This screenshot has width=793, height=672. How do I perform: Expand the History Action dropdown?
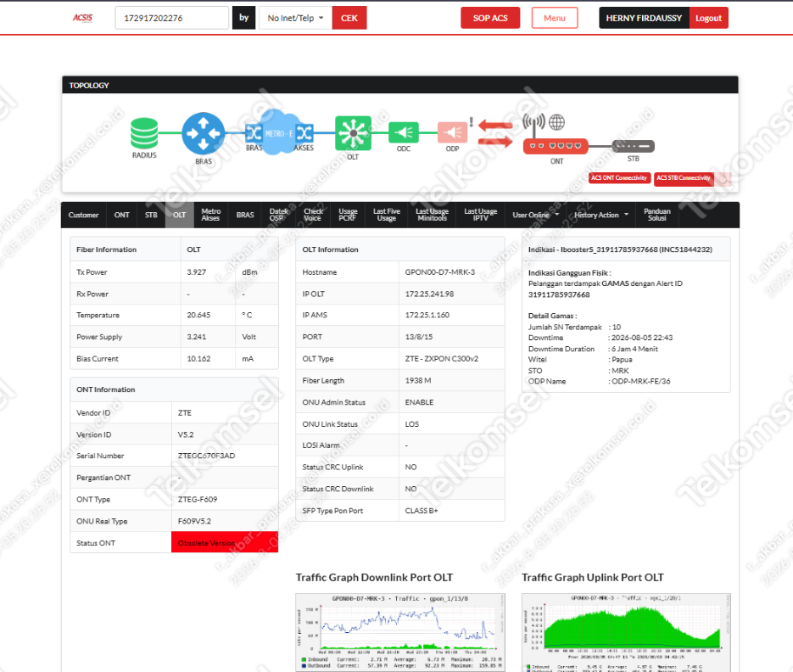[x=601, y=215]
